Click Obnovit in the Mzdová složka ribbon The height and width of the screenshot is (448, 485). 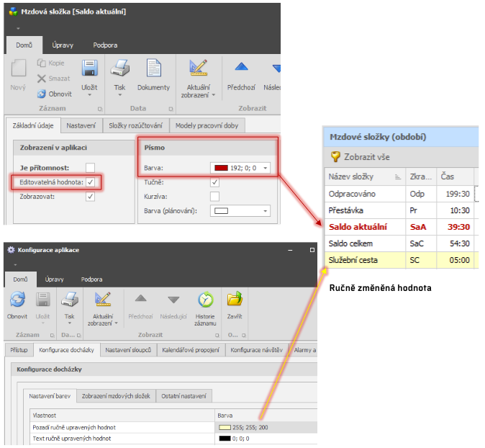pyautogui.click(x=55, y=94)
